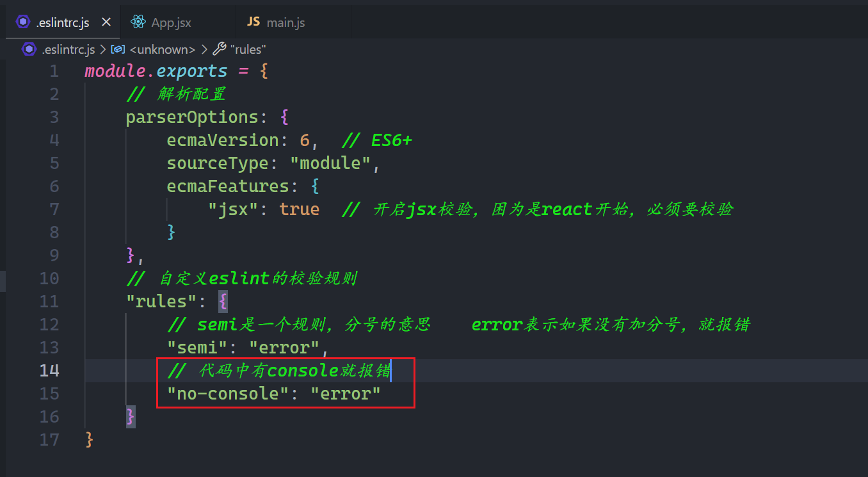Click "module" on line 1
Screen dimensions: 868x477
pos(115,71)
